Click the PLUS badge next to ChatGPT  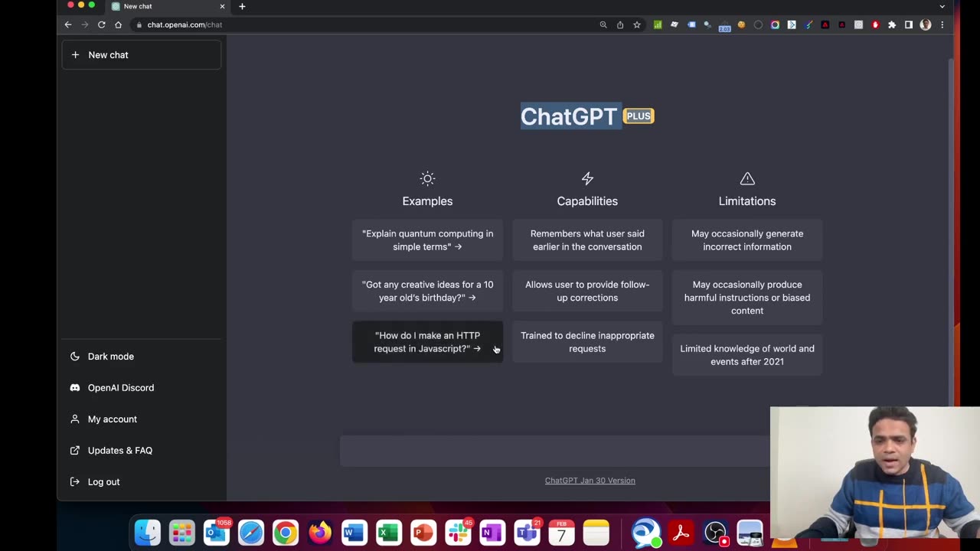638,116
